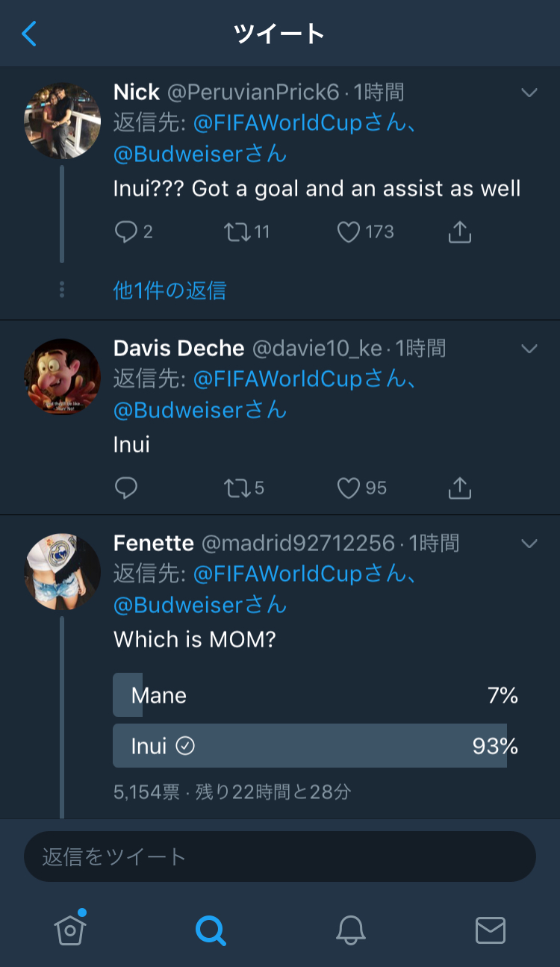Screen dimensions: 560x967
Task: Open options chevron on Davis Deche's tweet
Action: click(x=529, y=349)
